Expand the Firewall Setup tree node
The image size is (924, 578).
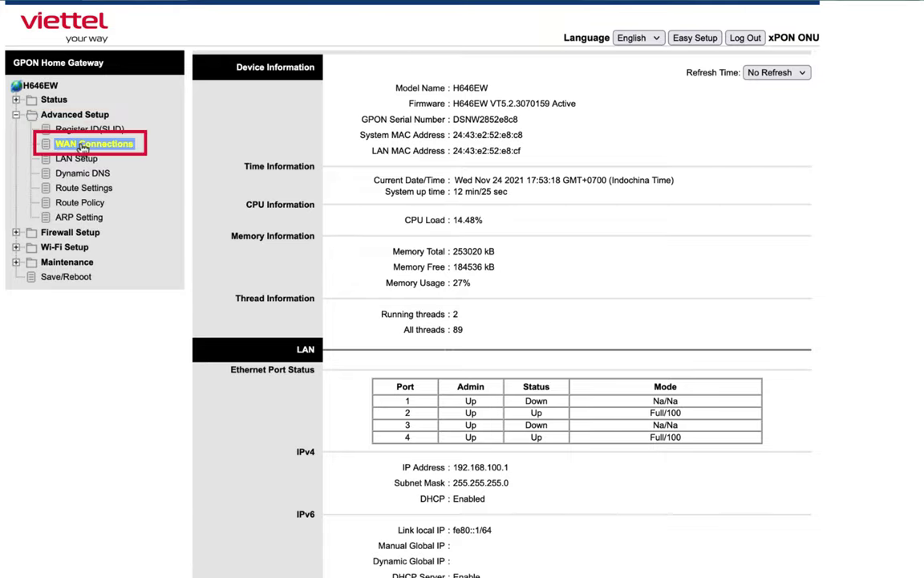click(16, 233)
